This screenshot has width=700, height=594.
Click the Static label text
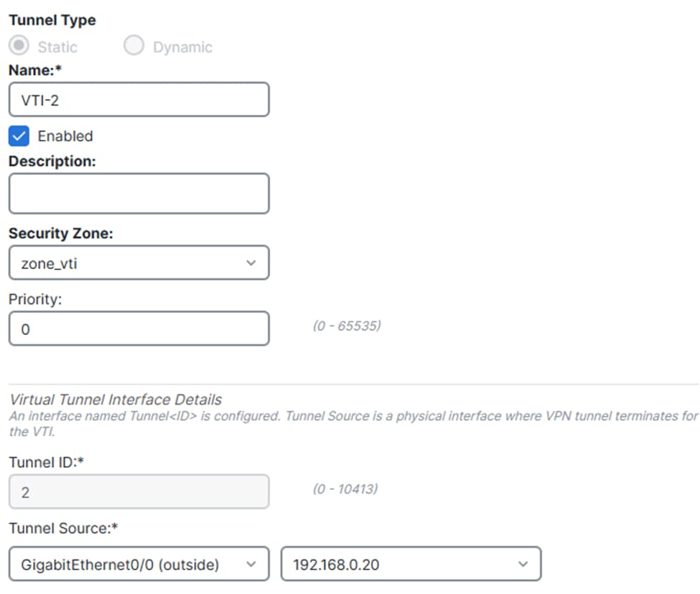tap(57, 47)
